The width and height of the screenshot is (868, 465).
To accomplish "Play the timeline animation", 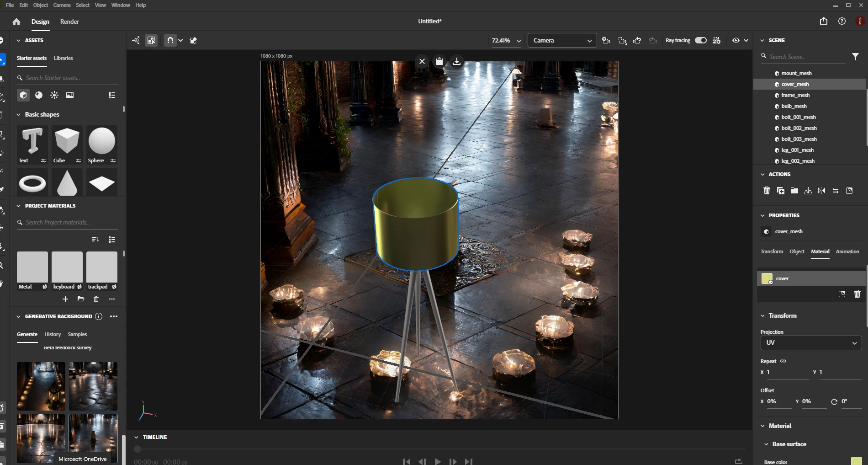I will pyautogui.click(x=438, y=461).
